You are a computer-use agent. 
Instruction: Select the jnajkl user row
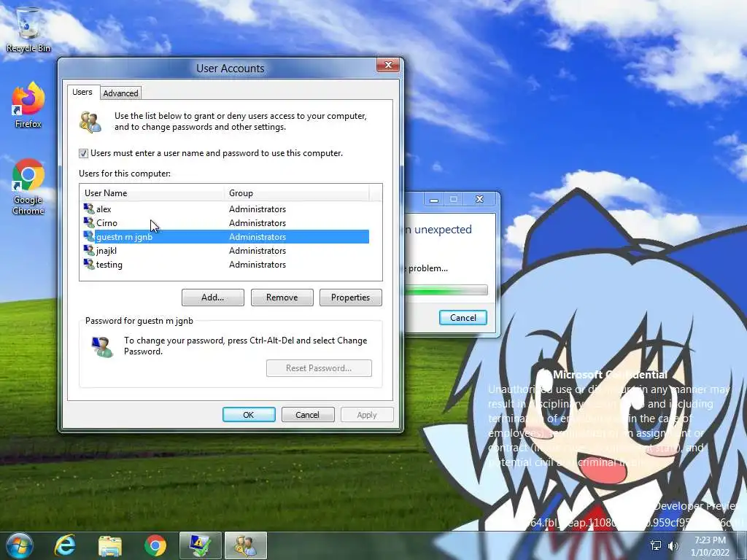(225, 251)
